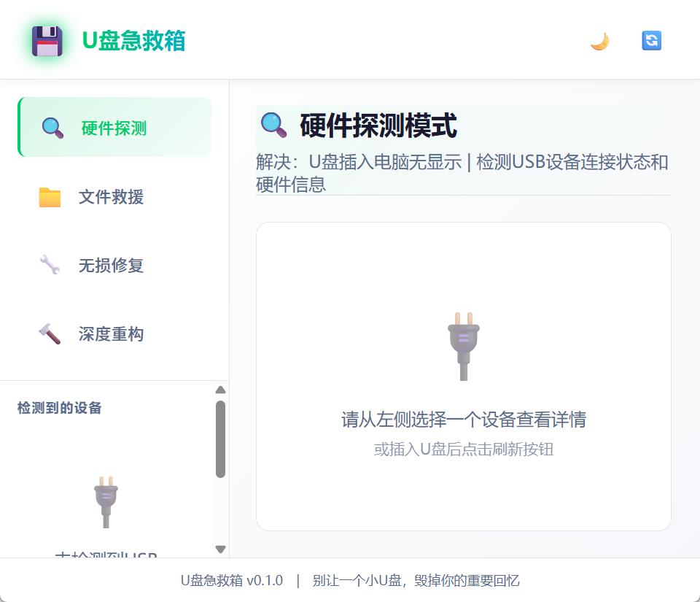Click the hammer icon beside 深度重构
700x602 pixels.
coord(50,334)
